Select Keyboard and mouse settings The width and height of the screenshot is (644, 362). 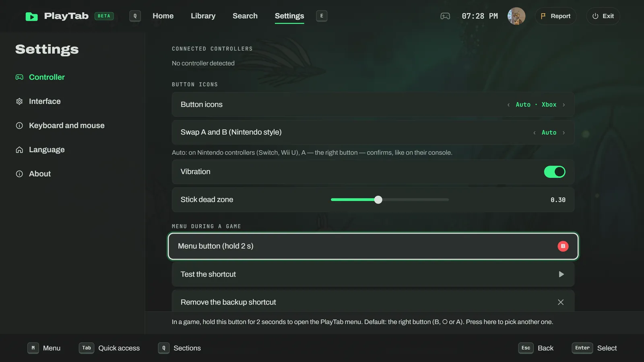tap(60, 125)
